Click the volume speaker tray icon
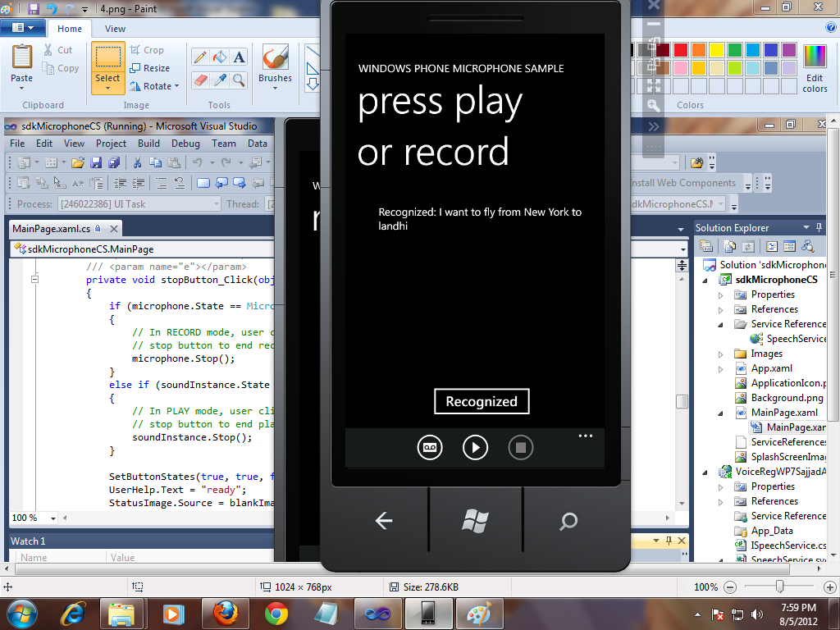The height and width of the screenshot is (630, 840). click(x=756, y=614)
